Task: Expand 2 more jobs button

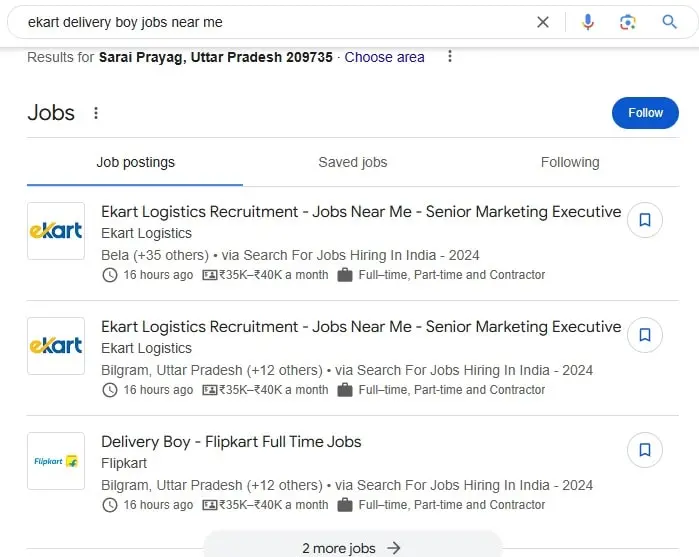Action: tap(353, 546)
